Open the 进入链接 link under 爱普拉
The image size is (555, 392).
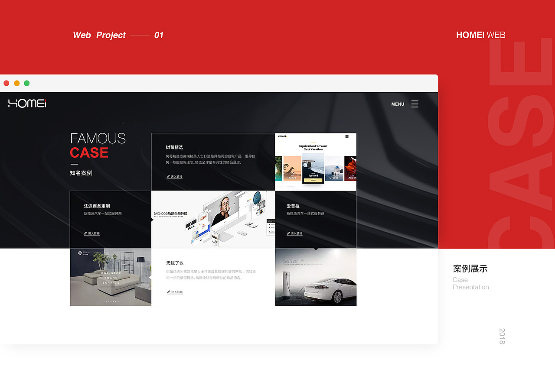tap(294, 233)
